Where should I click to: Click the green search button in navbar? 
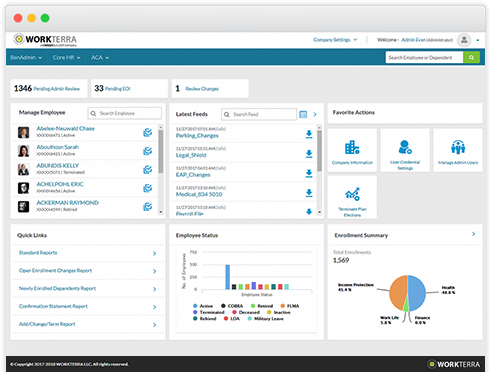[x=471, y=57]
